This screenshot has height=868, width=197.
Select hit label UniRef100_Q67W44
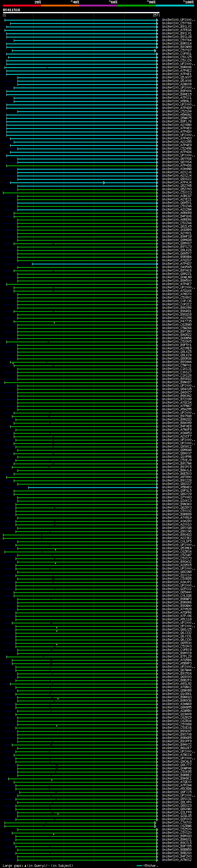[177, 670]
